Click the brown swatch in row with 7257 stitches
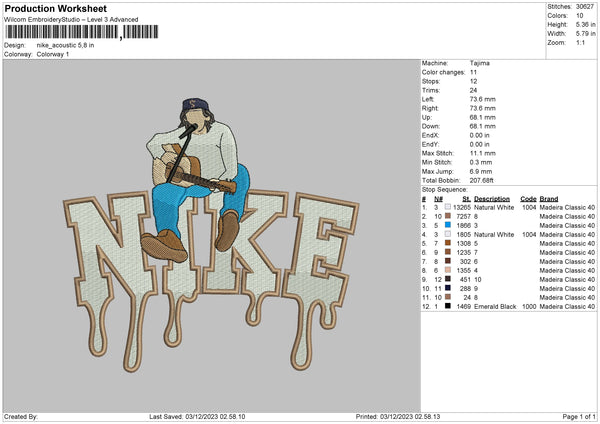This screenshot has width=600, height=424. 448,216
